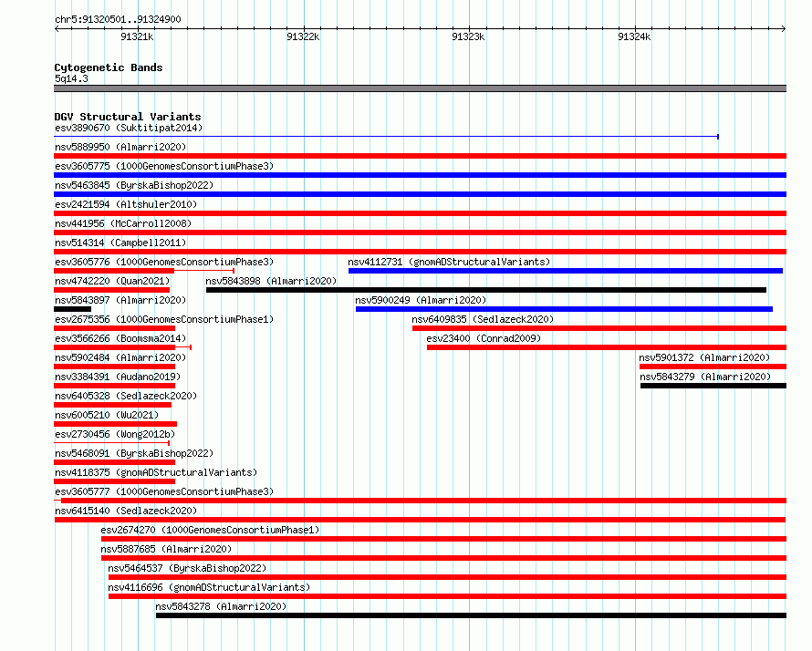Select nsv5468091 (ByrskaBishop2022) variant label
Image resolution: width=812 pixels, height=651 pixels.
click(134, 453)
